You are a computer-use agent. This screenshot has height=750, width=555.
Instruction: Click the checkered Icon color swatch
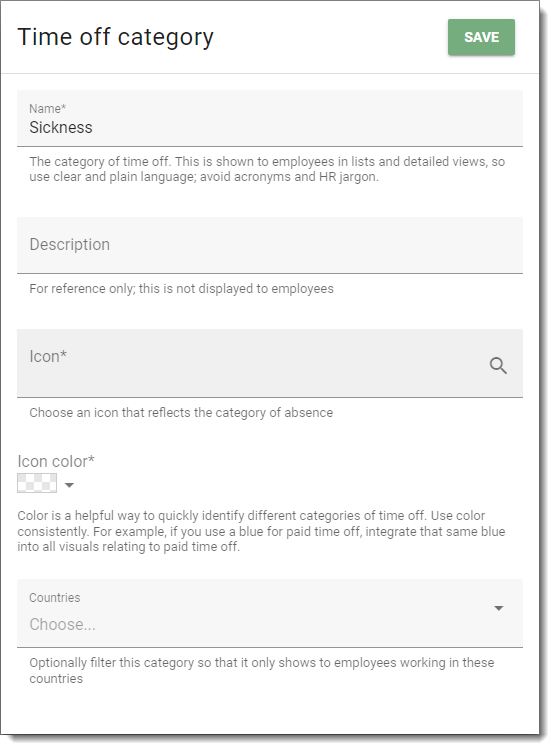[37, 483]
